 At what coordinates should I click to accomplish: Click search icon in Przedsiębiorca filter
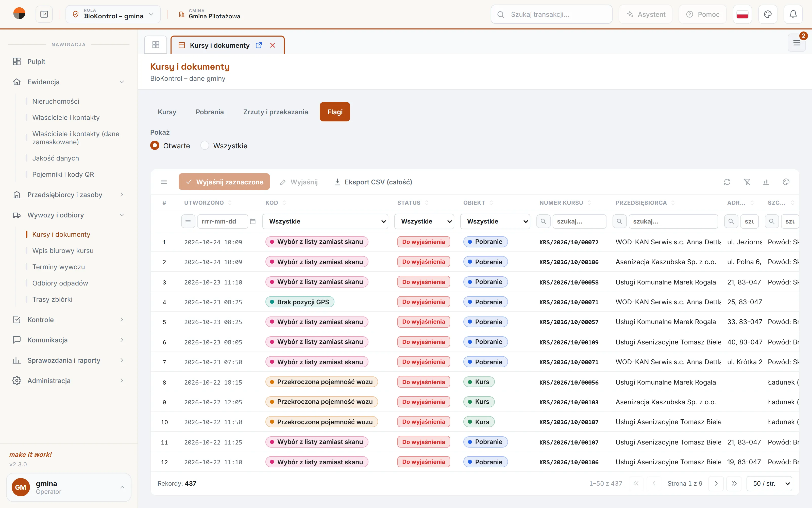click(619, 221)
